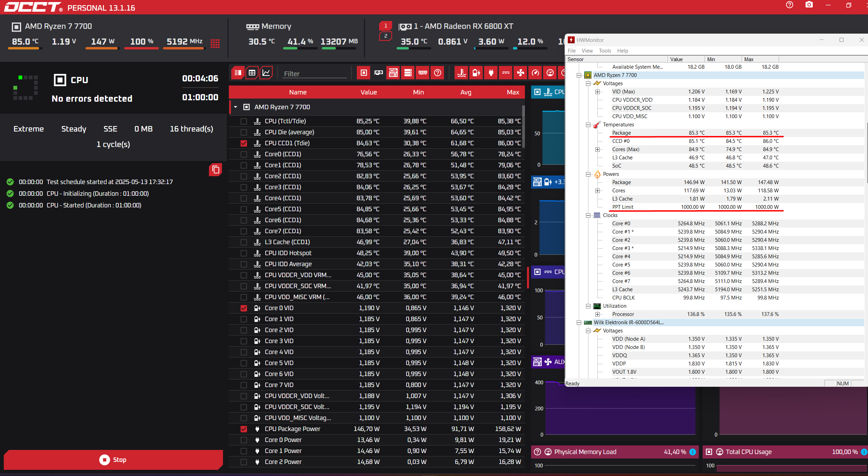The image size is (868, 476).
Task: Open the Tools menu in HWMonitor
Action: coord(605,51)
